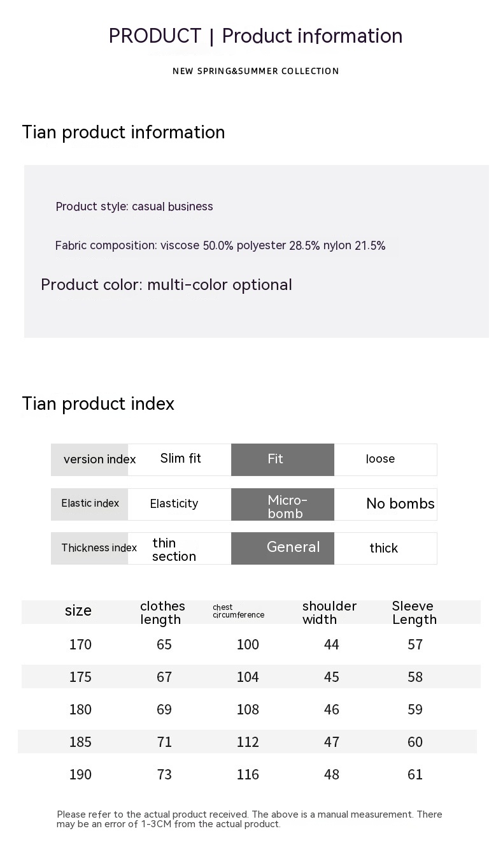503x868 pixels.
Task: Select the "Elasticity" elastic index option
Action: coord(174,504)
